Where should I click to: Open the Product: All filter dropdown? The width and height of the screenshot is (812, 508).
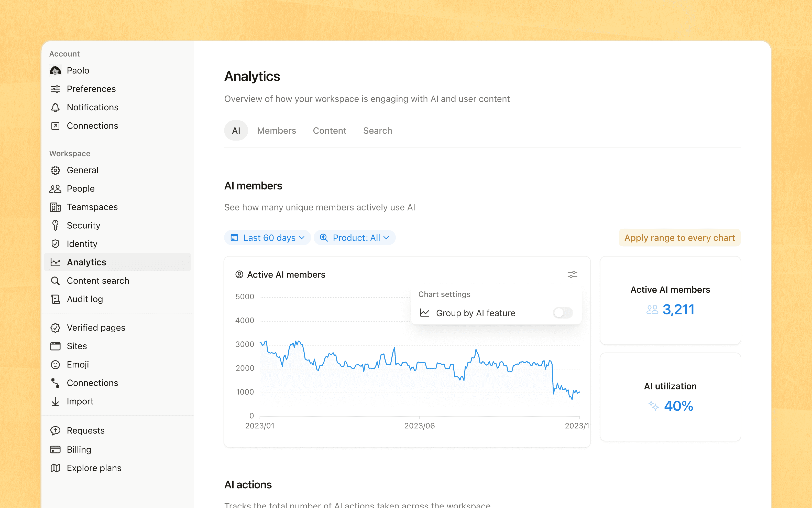click(355, 238)
